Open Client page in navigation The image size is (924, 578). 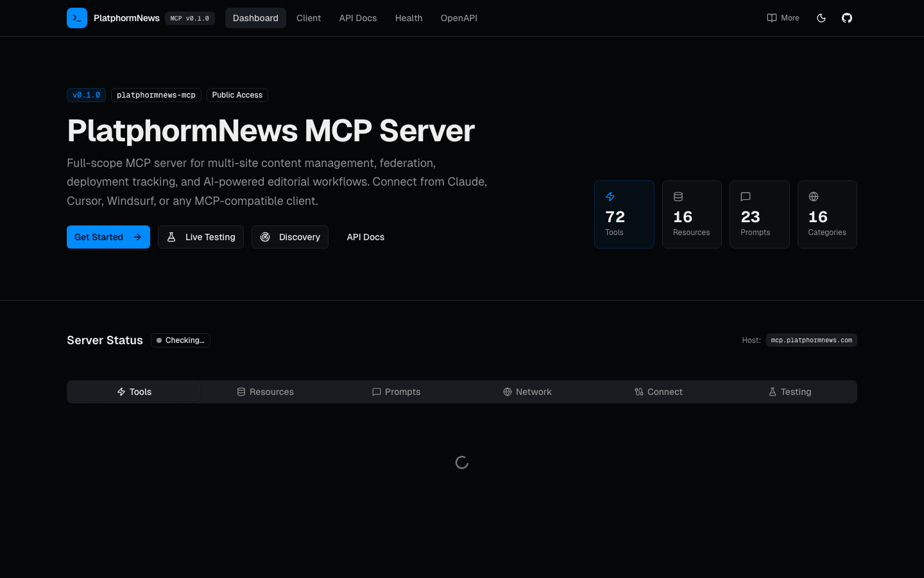(309, 18)
